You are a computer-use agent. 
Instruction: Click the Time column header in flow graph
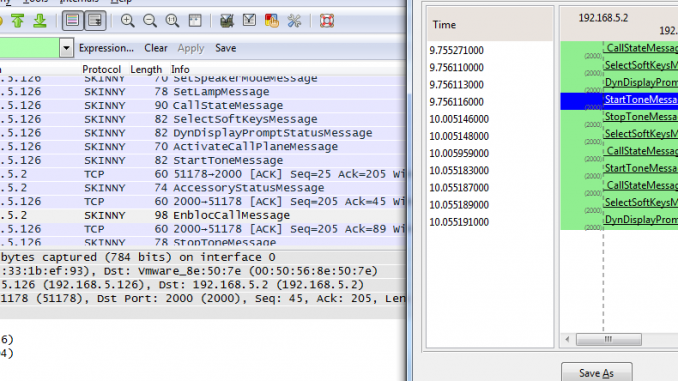(x=489, y=24)
